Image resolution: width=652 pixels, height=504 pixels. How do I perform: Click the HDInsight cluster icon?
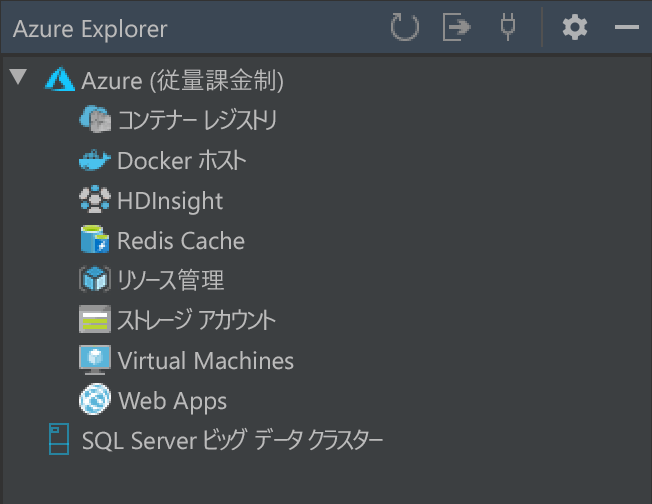[95, 199]
